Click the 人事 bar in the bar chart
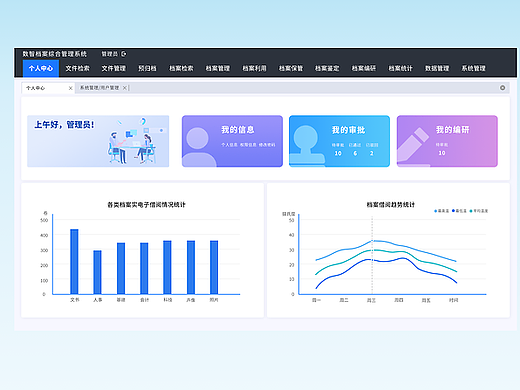 pyautogui.click(x=97, y=272)
